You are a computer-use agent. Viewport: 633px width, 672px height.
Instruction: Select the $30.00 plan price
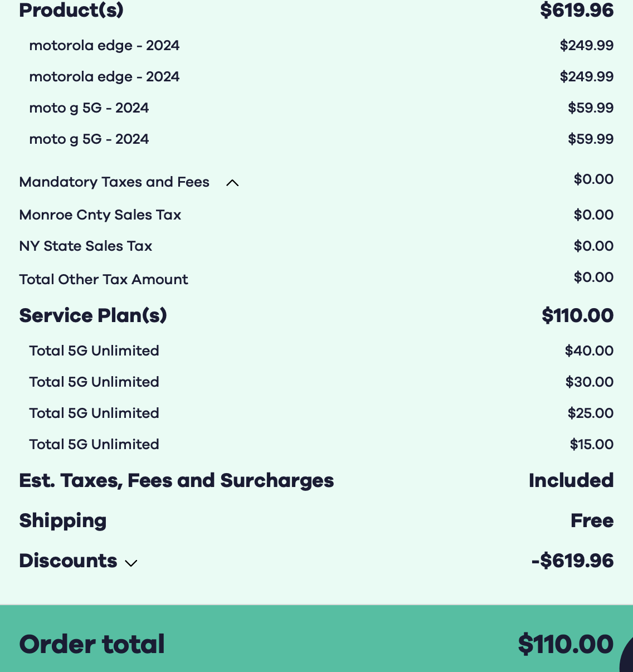coord(589,382)
